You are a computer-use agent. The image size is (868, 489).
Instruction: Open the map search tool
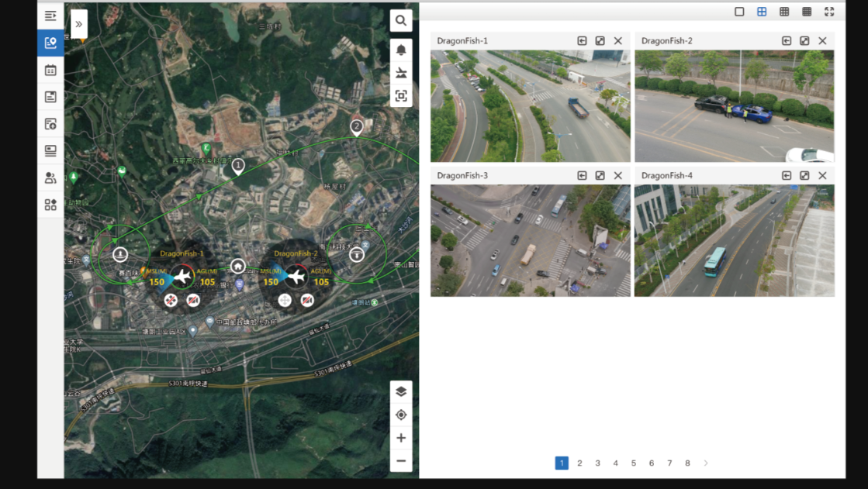pos(400,21)
